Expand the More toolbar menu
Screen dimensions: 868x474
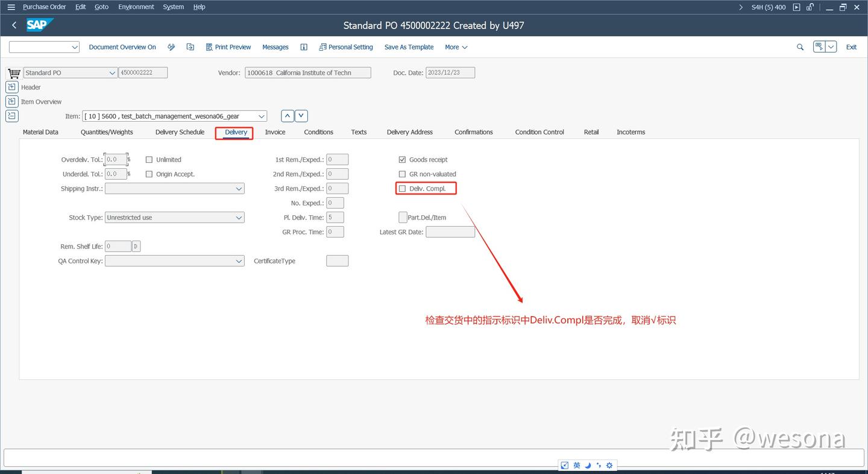point(456,47)
